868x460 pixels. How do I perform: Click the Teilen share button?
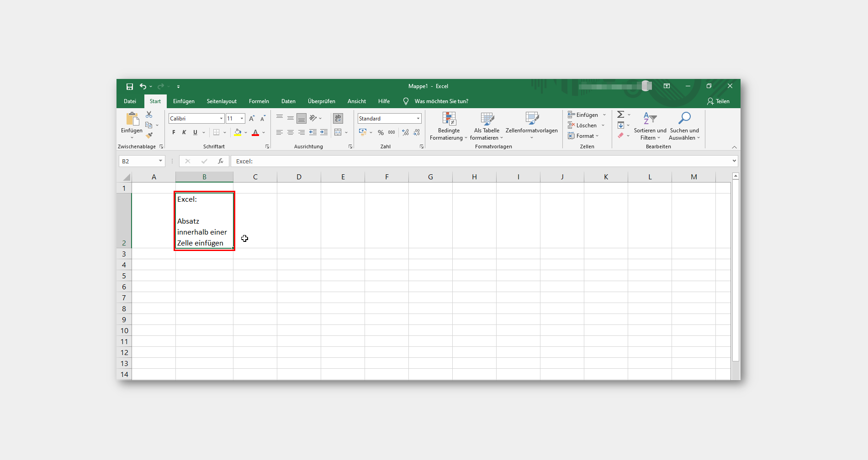[718, 101]
